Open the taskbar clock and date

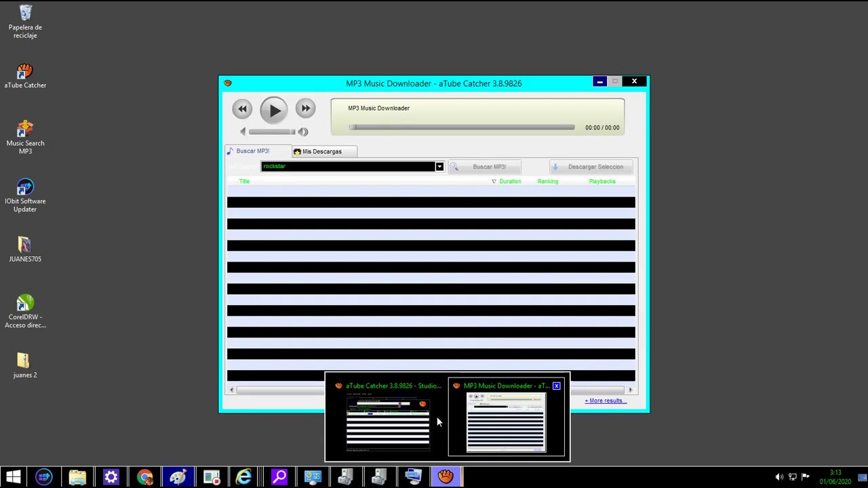pyautogui.click(x=835, y=477)
